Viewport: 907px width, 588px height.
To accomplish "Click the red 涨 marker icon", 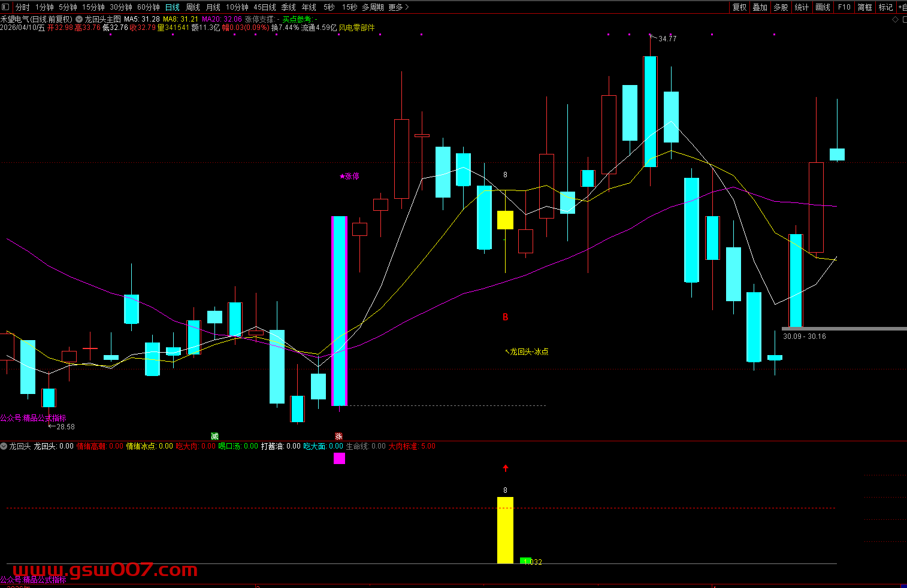I will point(338,436).
